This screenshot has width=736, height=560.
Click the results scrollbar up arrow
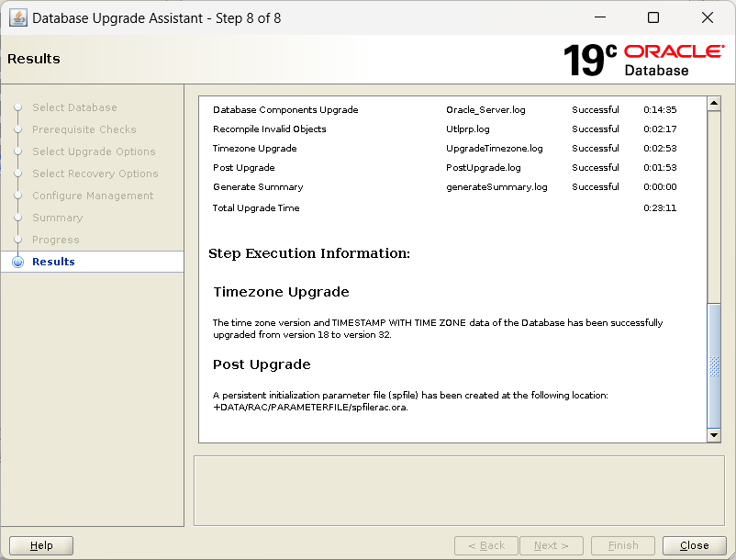coord(713,103)
